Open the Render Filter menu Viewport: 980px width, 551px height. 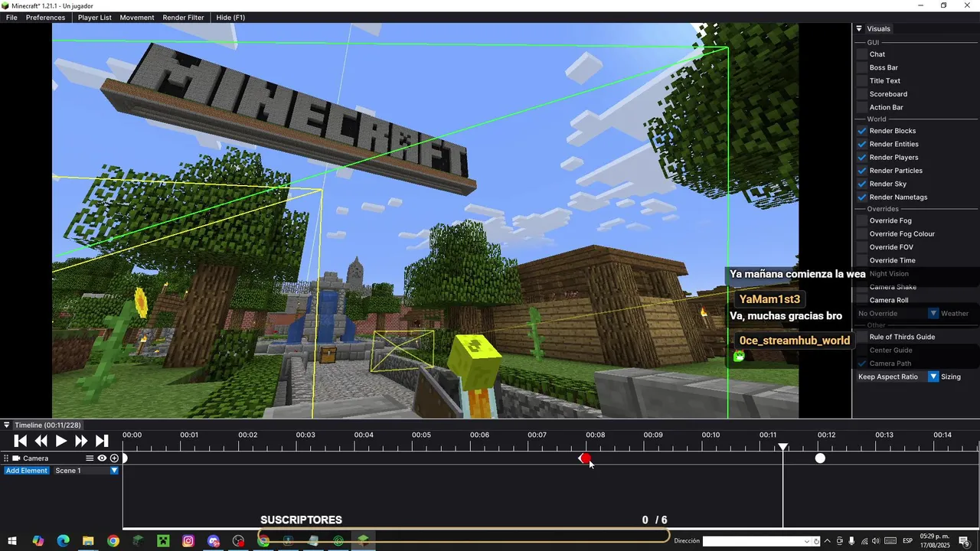pyautogui.click(x=183, y=17)
